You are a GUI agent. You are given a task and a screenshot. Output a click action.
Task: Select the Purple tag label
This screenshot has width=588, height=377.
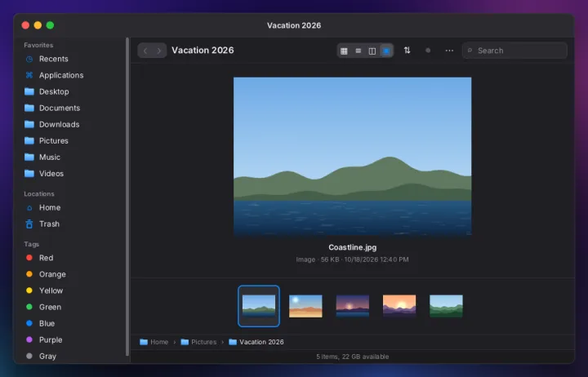pos(51,340)
